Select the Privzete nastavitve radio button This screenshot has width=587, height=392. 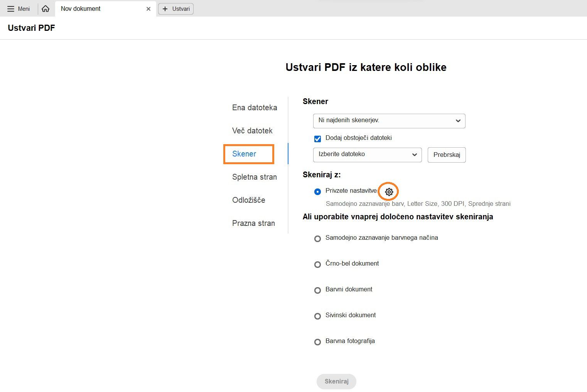click(317, 191)
